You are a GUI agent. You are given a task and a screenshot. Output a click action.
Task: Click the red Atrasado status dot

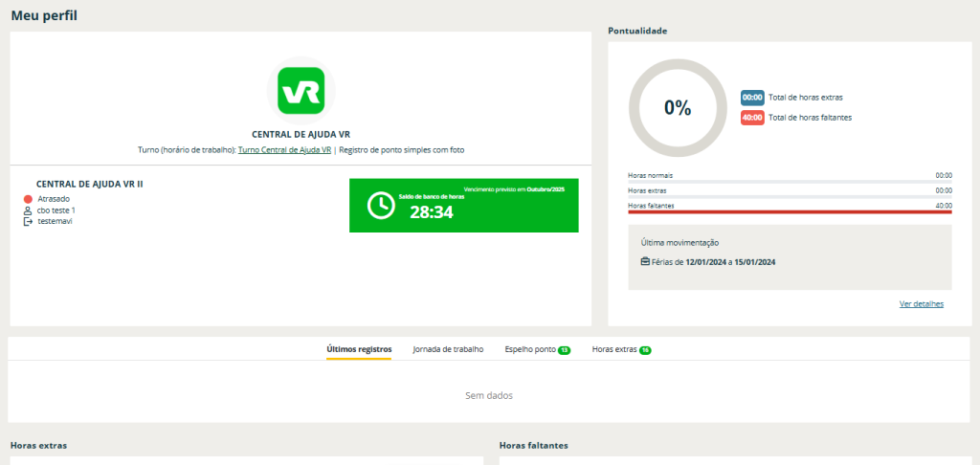point(28,198)
